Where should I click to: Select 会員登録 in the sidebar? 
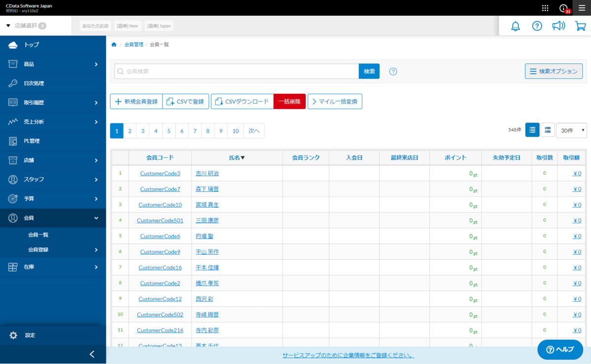(x=38, y=250)
